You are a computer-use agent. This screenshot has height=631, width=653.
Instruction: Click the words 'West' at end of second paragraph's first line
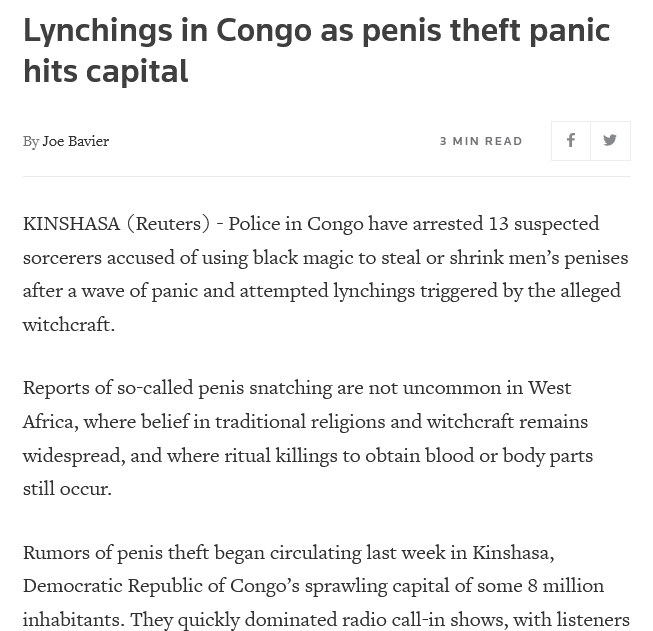pos(550,388)
